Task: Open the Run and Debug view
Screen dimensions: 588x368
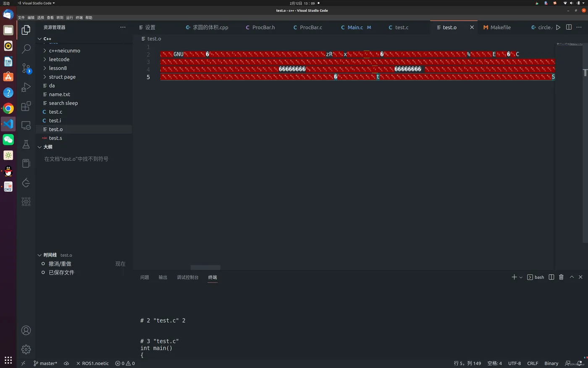Action: coord(26,87)
